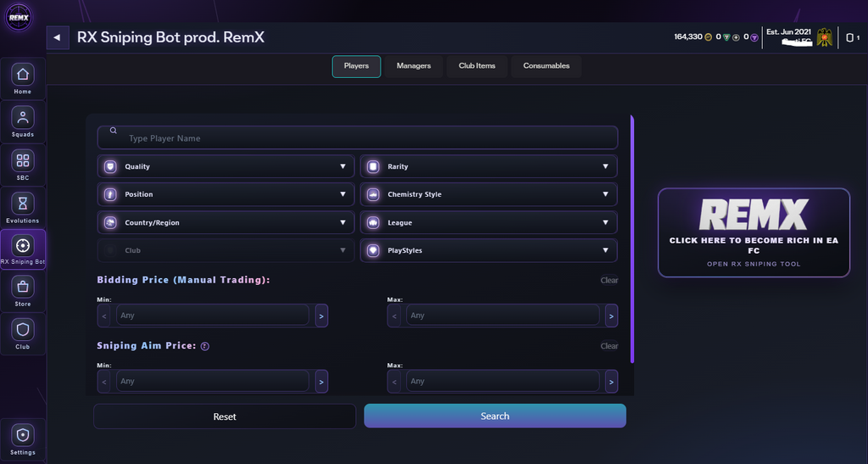
Task: Click the Bidding Price Max input
Action: 503,316
